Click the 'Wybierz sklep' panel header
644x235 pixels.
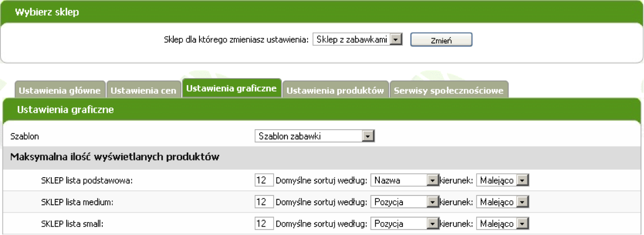[x=47, y=12]
